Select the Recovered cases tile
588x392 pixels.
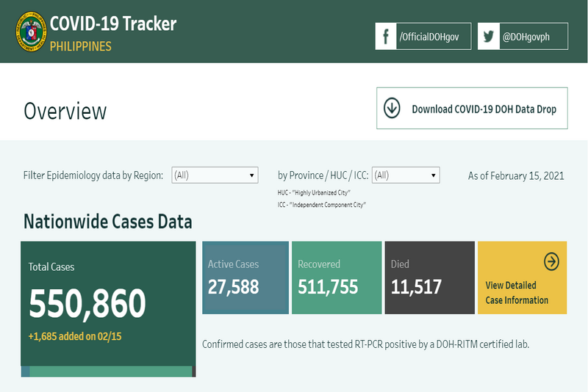337,277
